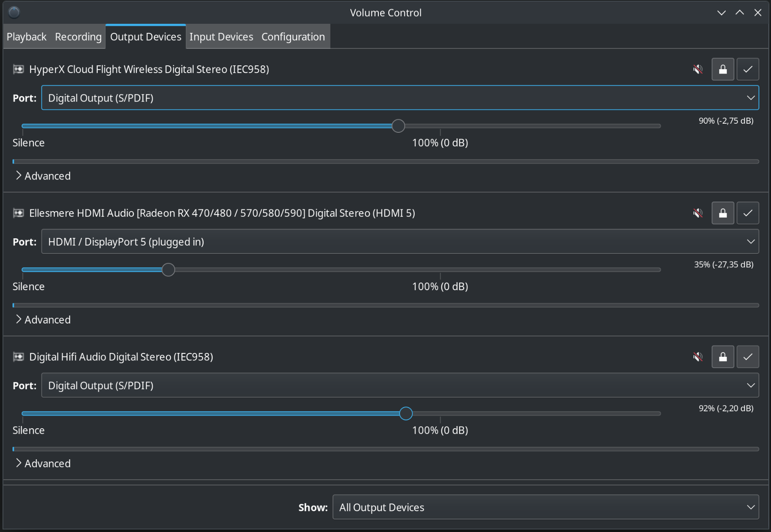Toggle channel lock for Digital Hifi Audio

(723, 357)
